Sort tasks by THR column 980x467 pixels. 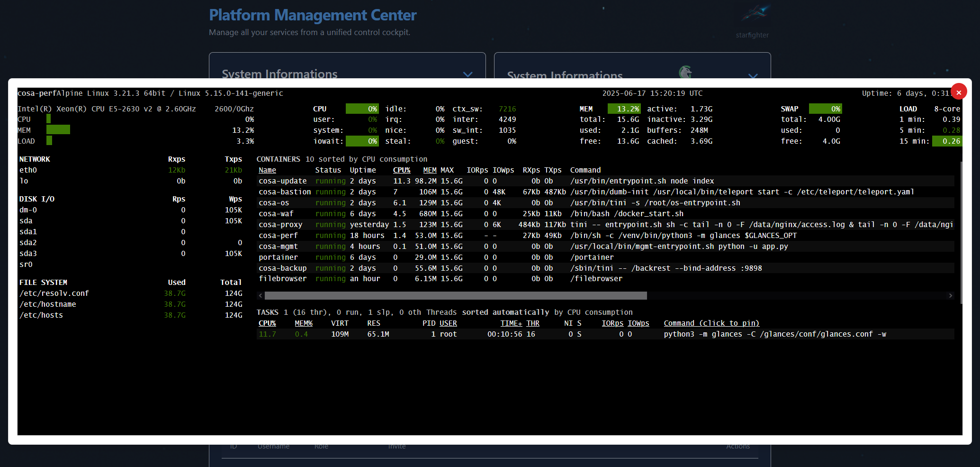(x=533, y=323)
